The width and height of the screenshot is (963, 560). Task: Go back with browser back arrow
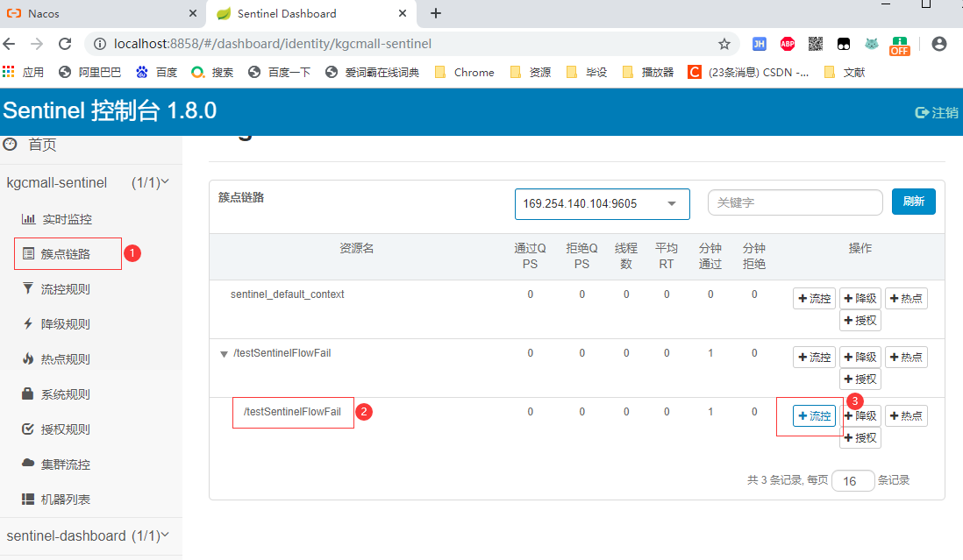point(10,44)
